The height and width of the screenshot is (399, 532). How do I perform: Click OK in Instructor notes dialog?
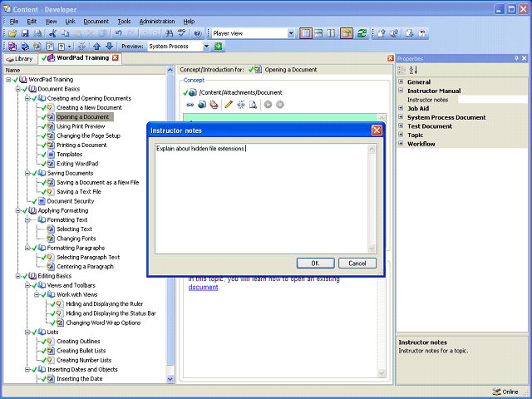click(315, 264)
